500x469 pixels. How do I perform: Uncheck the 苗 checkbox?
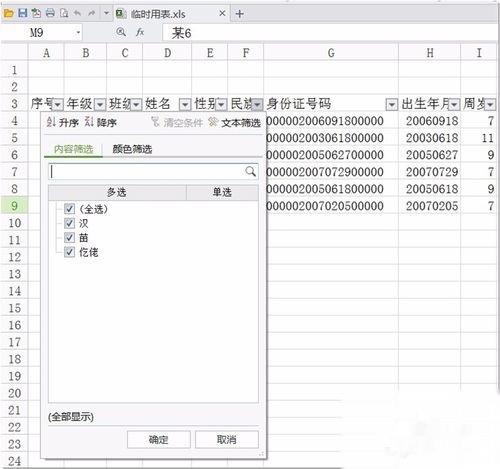point(69,237)
